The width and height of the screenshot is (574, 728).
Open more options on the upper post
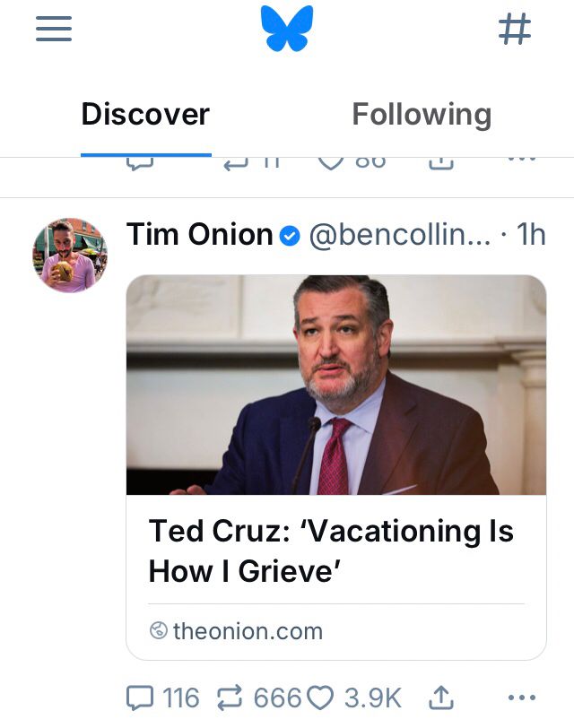click(521, 160)
